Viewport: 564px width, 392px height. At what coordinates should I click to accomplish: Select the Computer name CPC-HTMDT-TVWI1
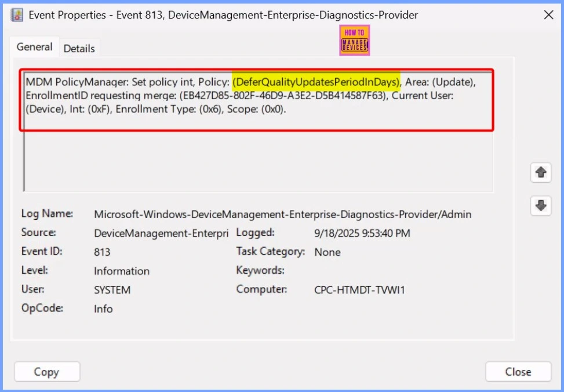(359, 290)
